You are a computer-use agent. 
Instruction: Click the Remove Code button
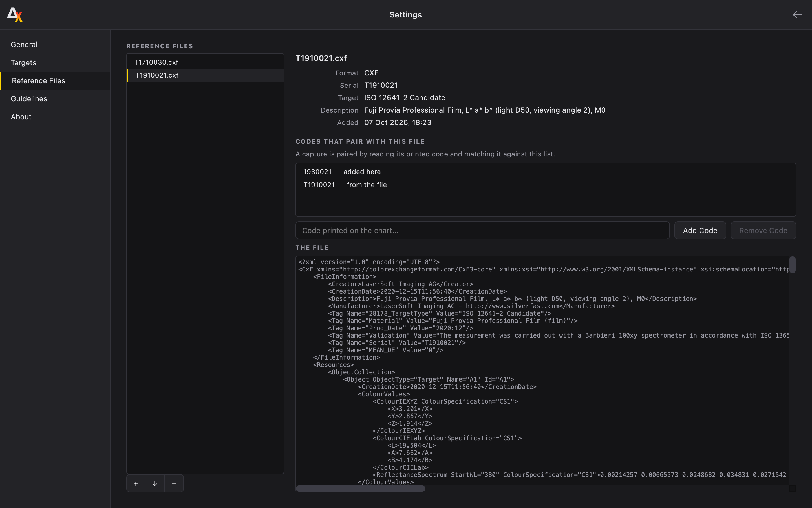pyautogui.click(x=763, y=231)
